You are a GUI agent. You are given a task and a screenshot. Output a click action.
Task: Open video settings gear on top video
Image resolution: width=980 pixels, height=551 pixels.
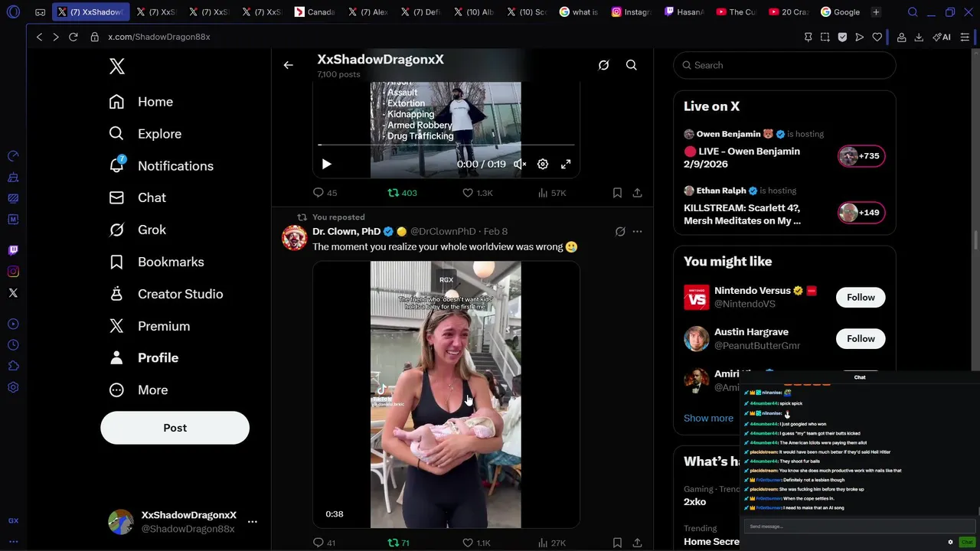click(x=543, y=164)
